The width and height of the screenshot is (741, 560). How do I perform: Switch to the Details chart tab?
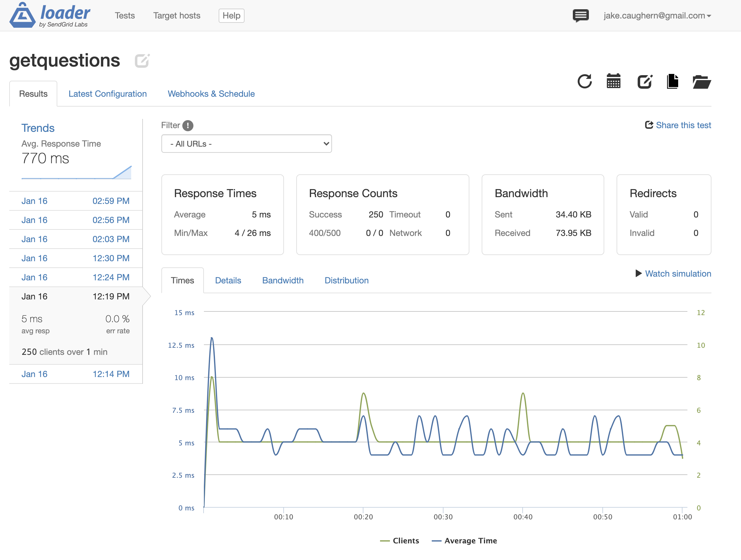click(228, 281)
